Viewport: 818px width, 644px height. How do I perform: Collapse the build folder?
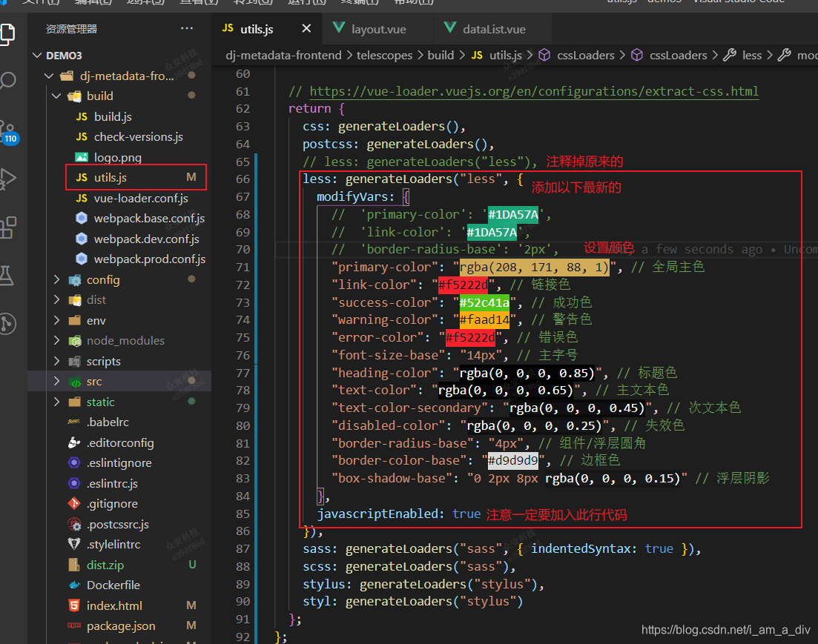[x=57, y=96]
